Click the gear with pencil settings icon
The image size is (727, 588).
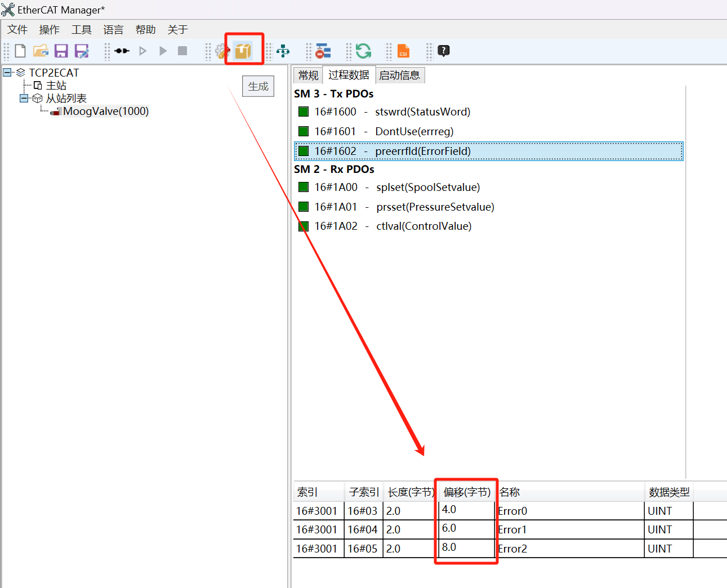pos(222,51)
